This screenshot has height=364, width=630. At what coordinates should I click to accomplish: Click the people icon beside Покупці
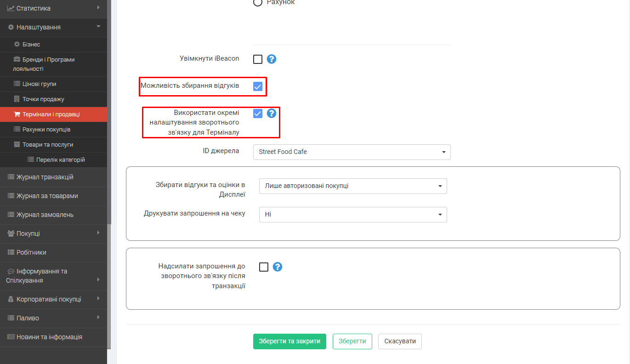point(11,233)
